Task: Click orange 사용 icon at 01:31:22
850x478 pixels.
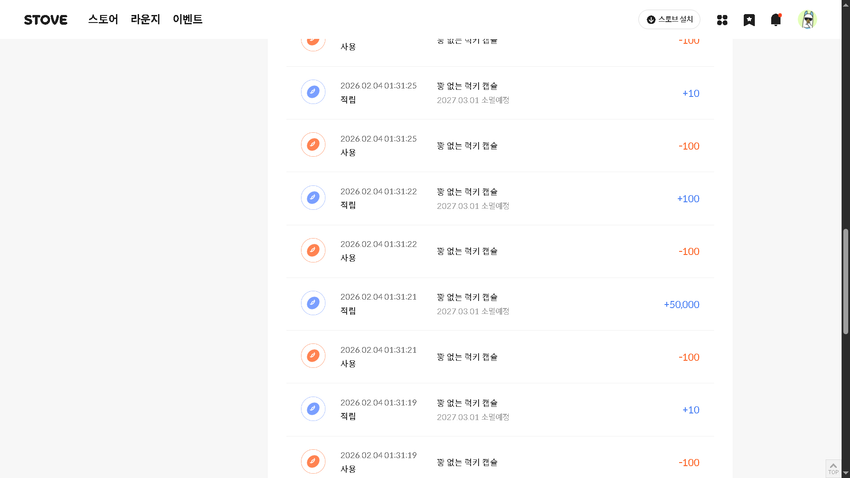Action: click(x=313, y=250)
